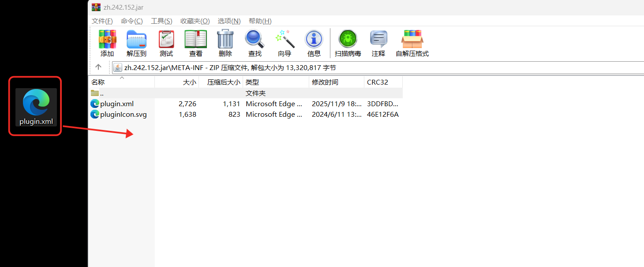Click the 解压到 (Extract To) icon
Viewport: 644px width, 267px height.
137,43
